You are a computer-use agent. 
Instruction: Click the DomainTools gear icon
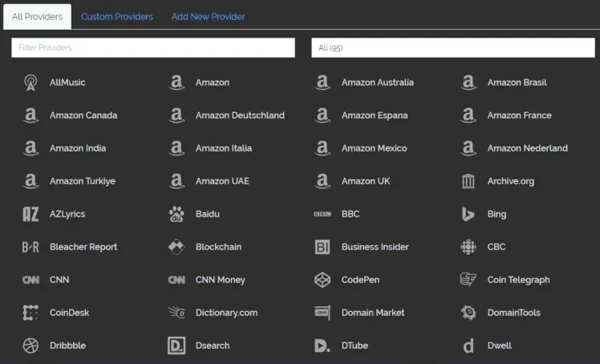coord(468,313)
